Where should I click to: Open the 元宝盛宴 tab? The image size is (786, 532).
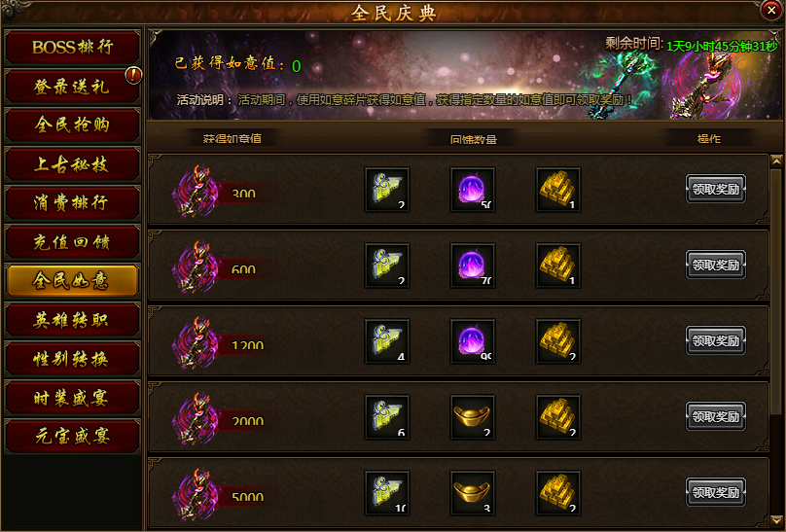coord(73,437)
